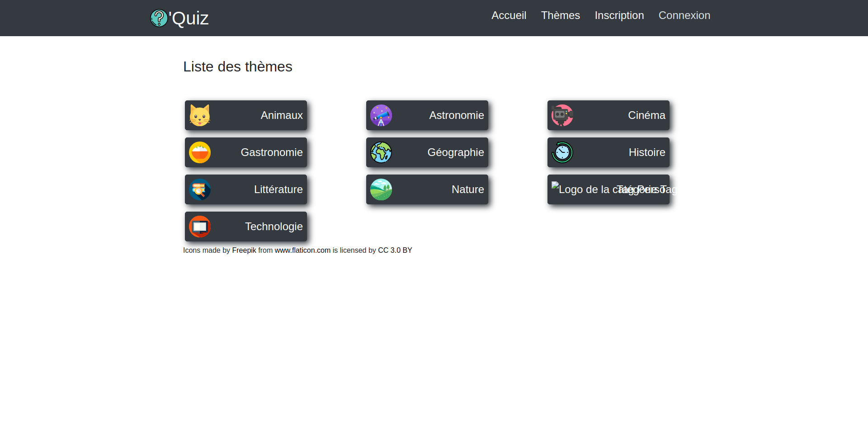Click the question mark Quiz logo
The width and height of the screenshot is (868, 430).
click(x=159, y=18)
